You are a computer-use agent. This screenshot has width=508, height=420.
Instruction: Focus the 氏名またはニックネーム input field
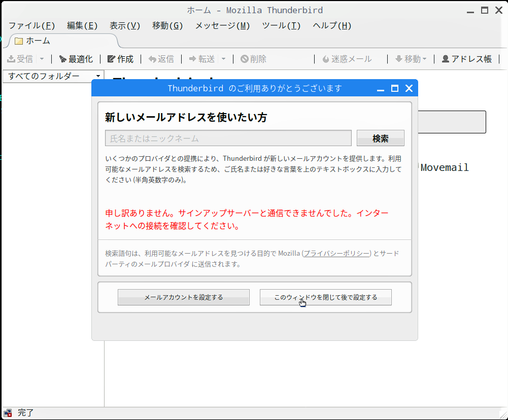(x=228, y=138)
